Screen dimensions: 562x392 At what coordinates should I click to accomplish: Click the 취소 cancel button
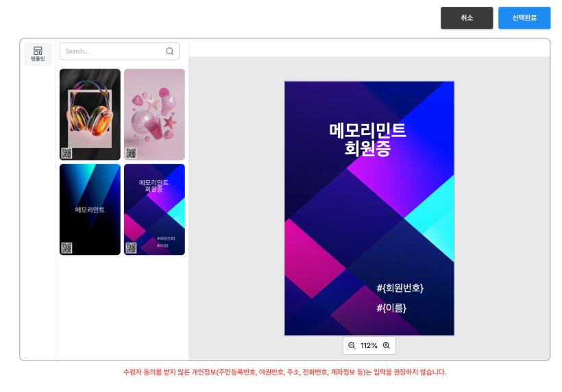tap(466, 18)
